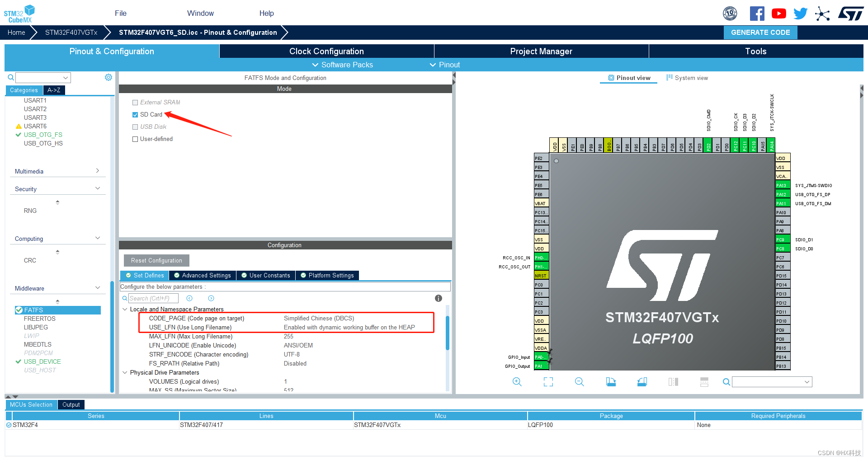This screenshot has width=868, height=460.
Task: Go to the next parameter search result
Action: (x=211, y=298)
